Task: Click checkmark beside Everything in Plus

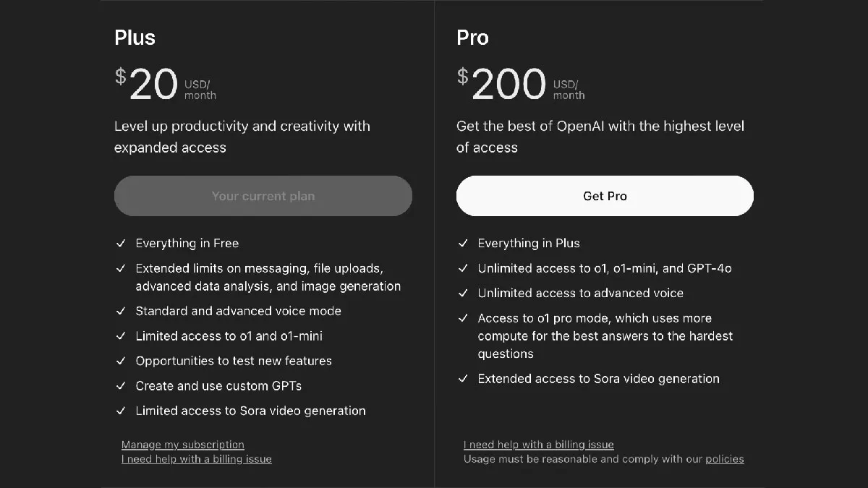Action: (463, 243)
